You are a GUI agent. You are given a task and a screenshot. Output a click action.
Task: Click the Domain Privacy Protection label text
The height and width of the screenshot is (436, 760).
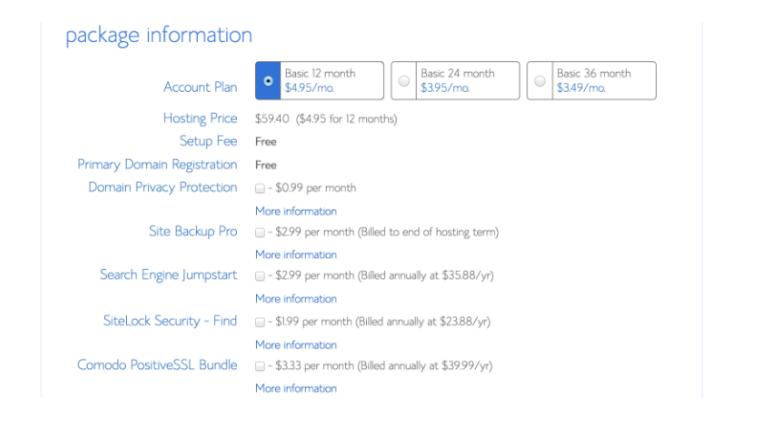pyautogui.click(x=163, y=188)
